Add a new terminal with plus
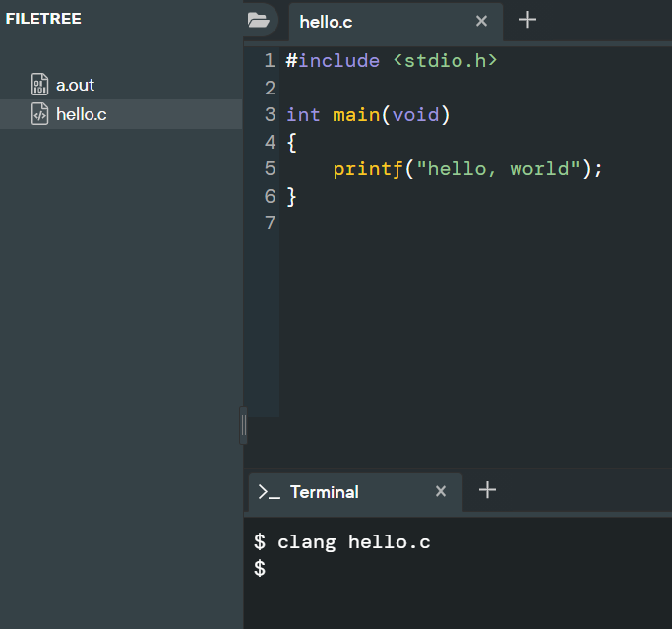 [487, 490]
